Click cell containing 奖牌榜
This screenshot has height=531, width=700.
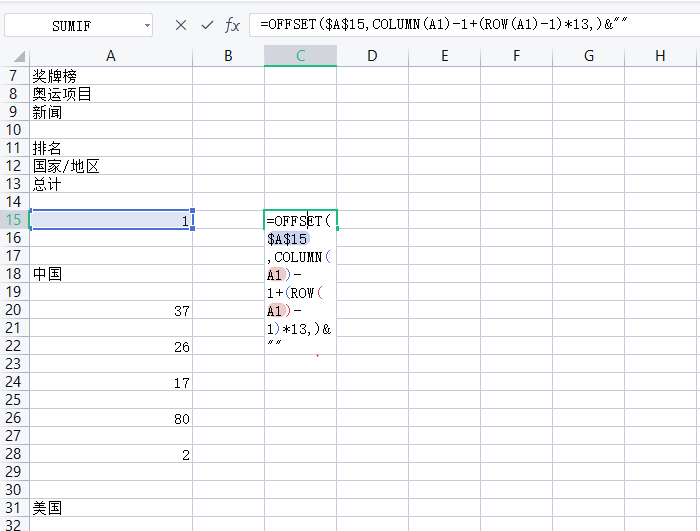point(111,76)
